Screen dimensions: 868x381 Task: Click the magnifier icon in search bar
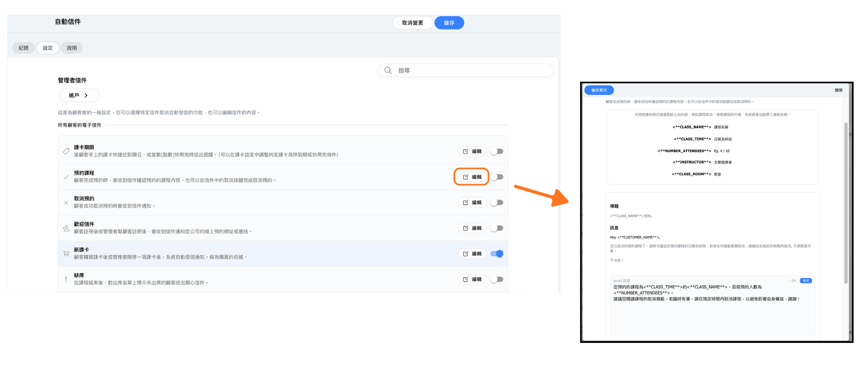(388, 70)
